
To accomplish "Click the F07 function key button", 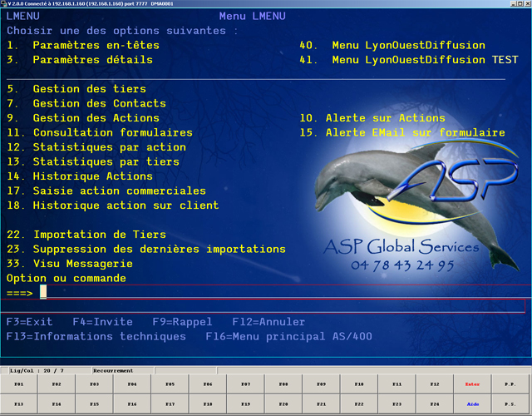I will (x=246, y=384).
